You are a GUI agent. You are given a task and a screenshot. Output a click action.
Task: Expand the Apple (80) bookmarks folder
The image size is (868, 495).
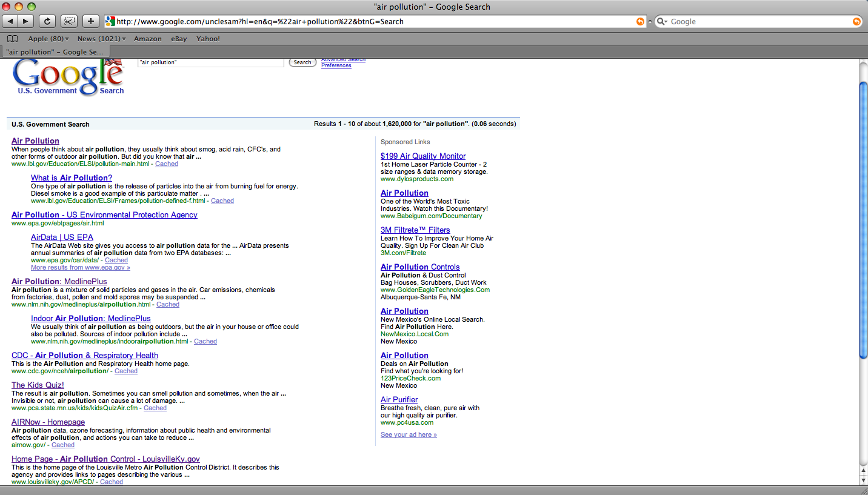48,39
